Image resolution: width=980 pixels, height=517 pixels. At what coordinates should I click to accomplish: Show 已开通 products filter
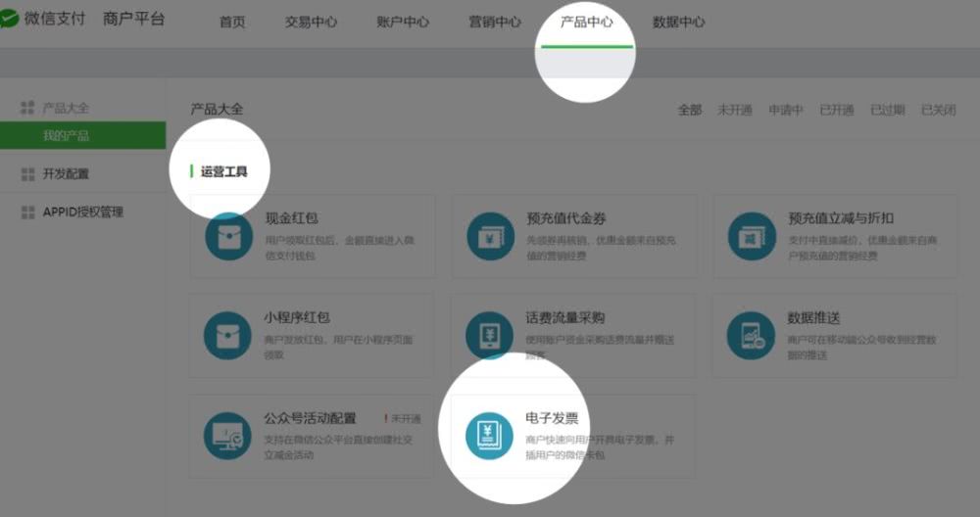(837, 110)
